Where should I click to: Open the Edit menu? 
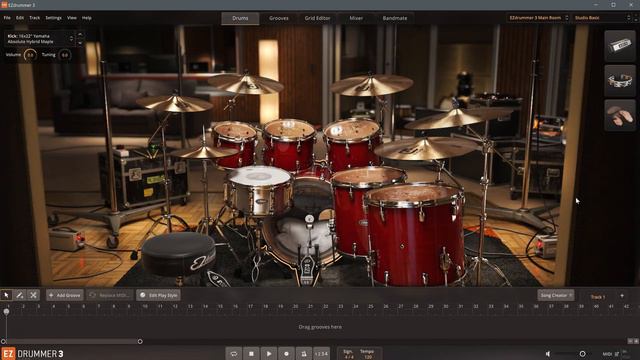pyautogui.click(x=20, y=18)
